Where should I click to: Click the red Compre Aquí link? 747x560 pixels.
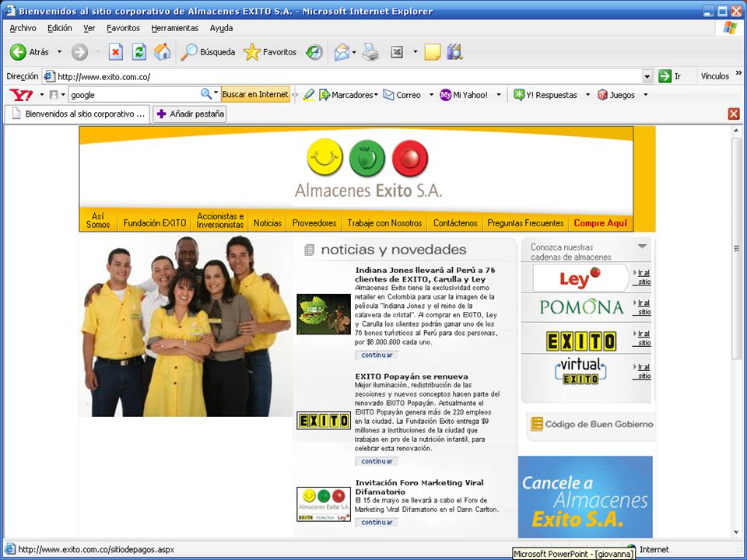(x=600, y=223)
